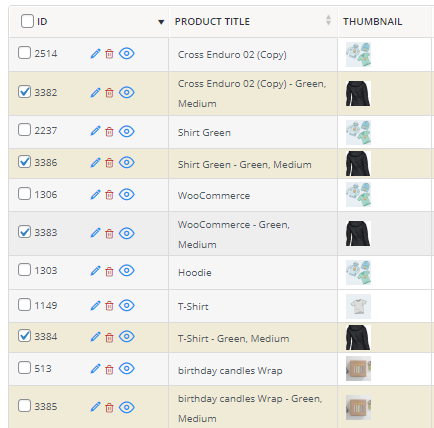434x428 pixels.
Task: Select the checkbox for product 3385
Action: [x=24, y=406]
